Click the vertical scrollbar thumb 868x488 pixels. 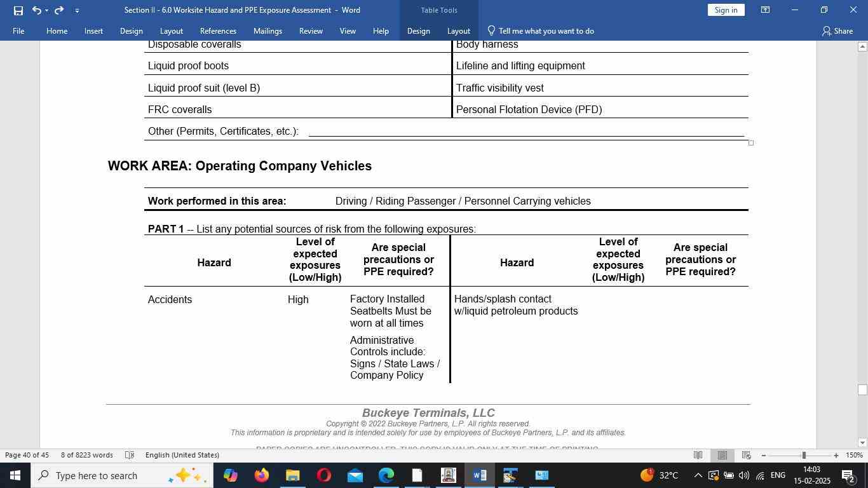[x=862, y=390]
